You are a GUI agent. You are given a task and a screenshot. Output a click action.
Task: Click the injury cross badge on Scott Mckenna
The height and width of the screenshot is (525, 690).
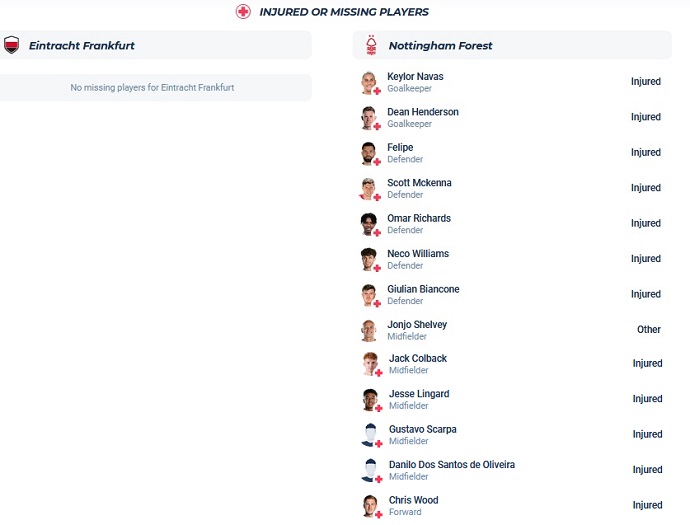click(x=377, y=197)
